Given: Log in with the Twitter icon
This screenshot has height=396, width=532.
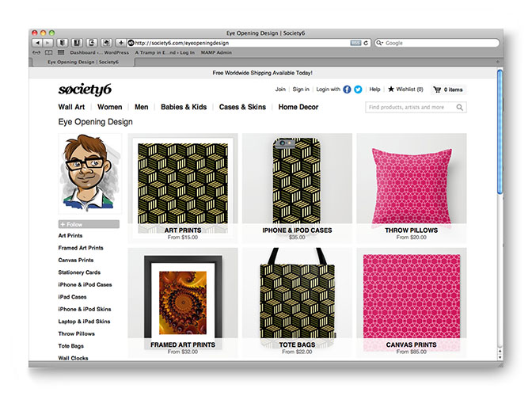Looking at the screenshot, I should click(x=358, y=89).
